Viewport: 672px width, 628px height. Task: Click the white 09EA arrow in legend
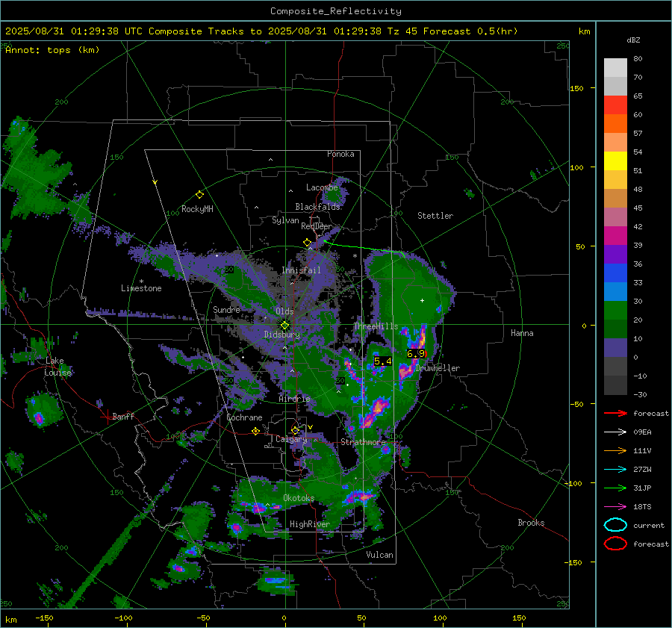pos(615,432)
